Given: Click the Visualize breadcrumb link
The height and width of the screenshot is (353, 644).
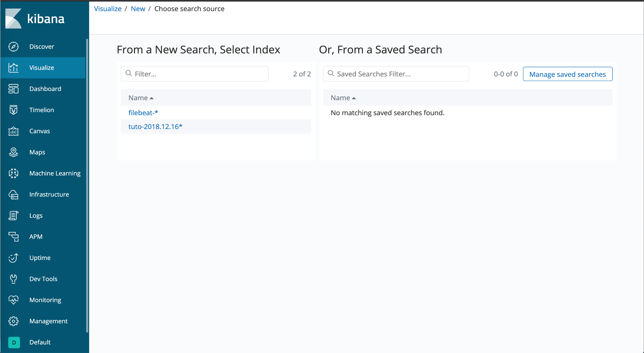Looking at the screenshot, I should click(108, 9).
